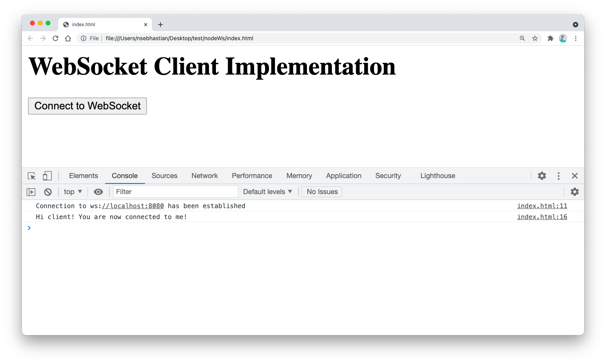Open the top JavaScript context dropdown
This screenshot has width=606, height=364.
tap(73, 192)
